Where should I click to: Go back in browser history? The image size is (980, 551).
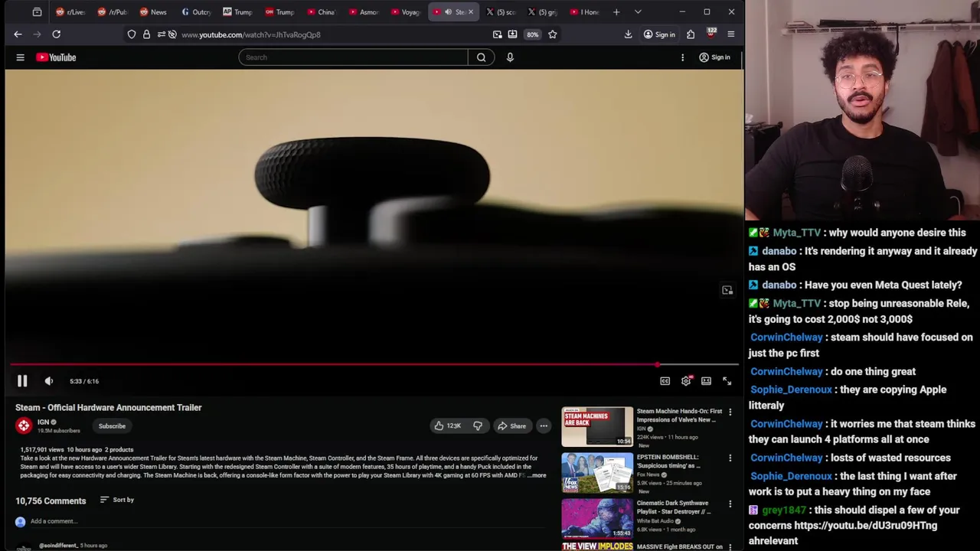[x=18, y=34]
